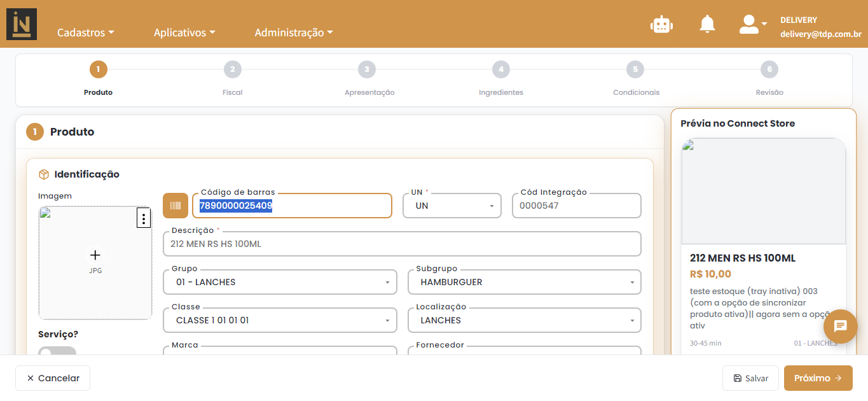Expand the Classe dropdown
This screenshot has height=401, width=868.
(280, 320)
